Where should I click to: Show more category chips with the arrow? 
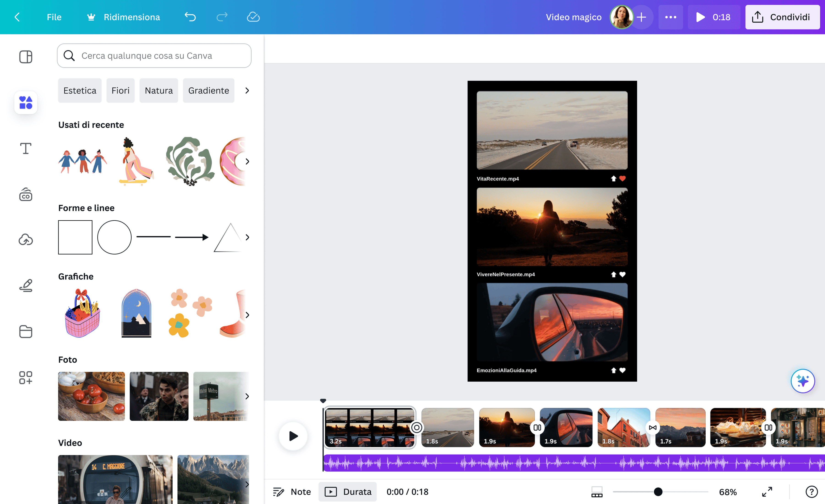[247, 90]
